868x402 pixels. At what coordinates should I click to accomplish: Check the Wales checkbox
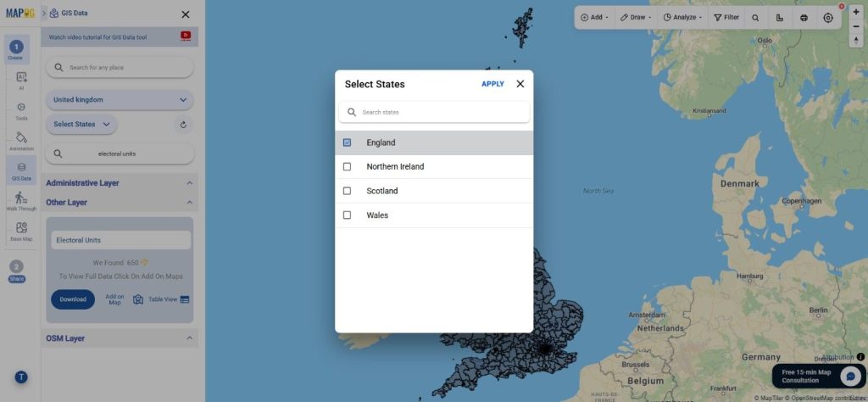coord(347,215)
